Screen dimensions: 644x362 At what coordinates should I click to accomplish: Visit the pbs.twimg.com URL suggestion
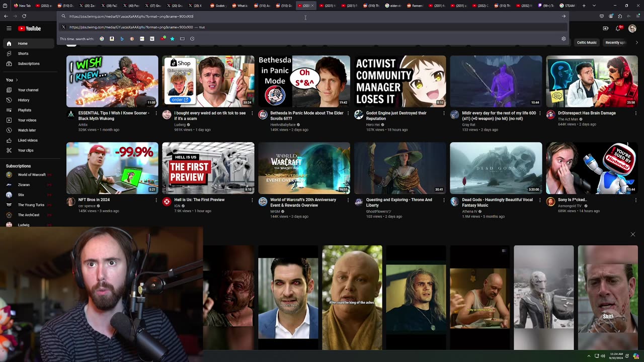pos(312,27)
